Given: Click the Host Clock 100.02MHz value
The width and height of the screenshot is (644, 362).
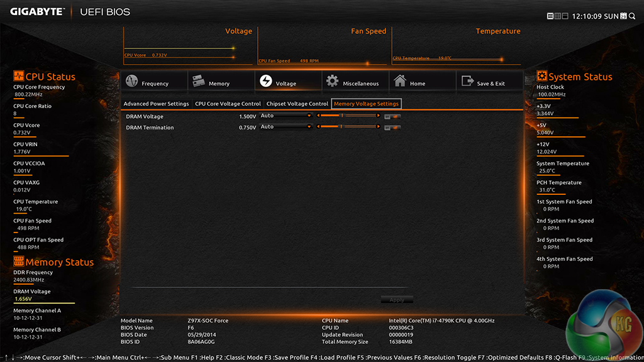Looking at the screenshot, I should (x=552, y=94).
